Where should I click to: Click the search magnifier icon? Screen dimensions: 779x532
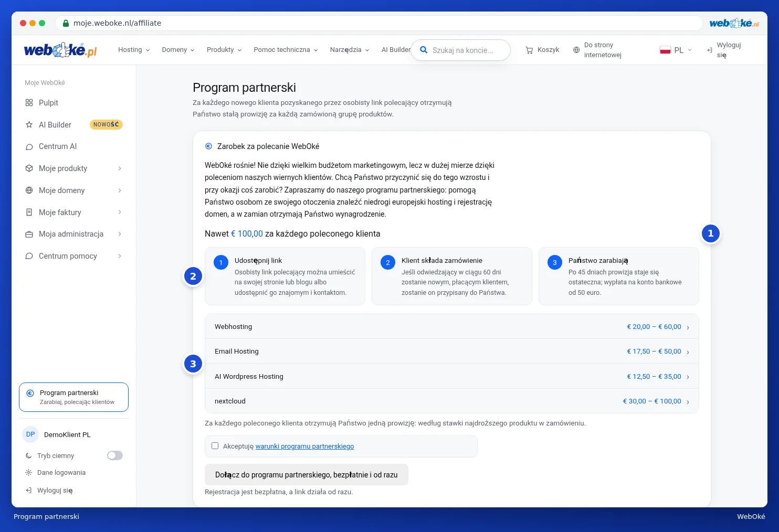424,50
